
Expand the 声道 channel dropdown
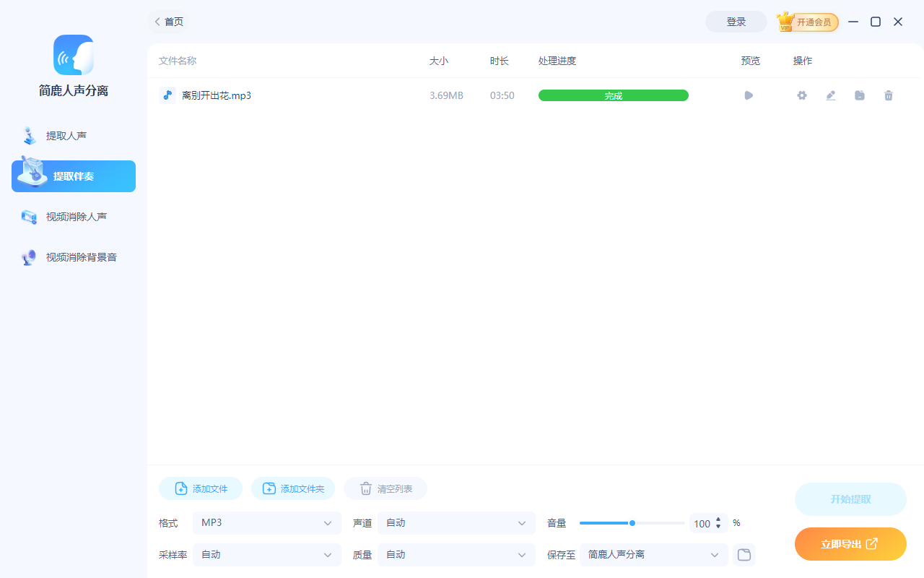[x=456, y=522]
